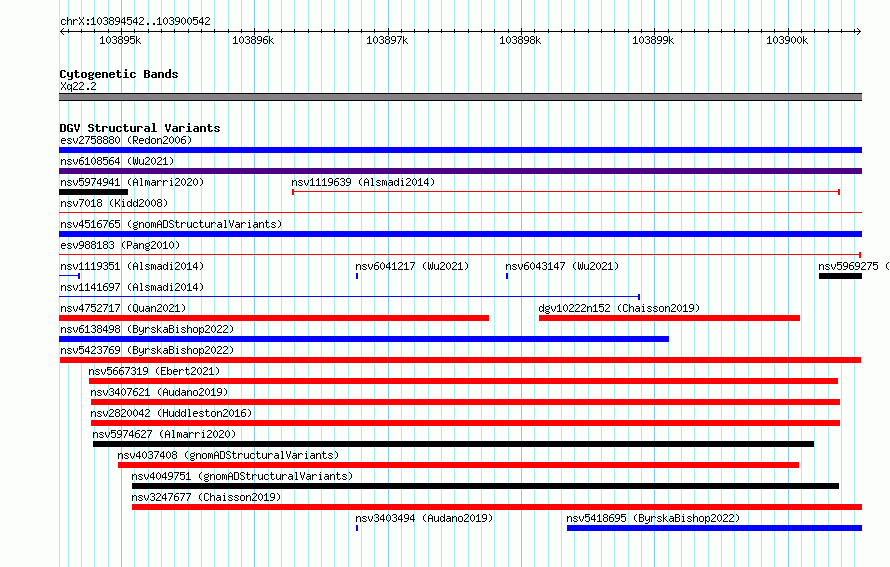890x567 pixels.
Task: Open nsv1141697 (Alsmadi2014) label
Action: 132,287
